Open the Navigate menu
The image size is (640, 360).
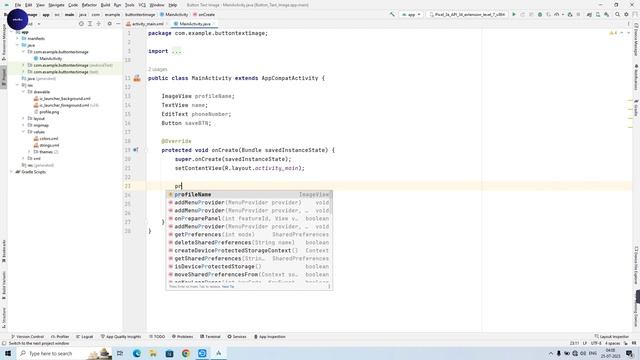coord(56,5)
